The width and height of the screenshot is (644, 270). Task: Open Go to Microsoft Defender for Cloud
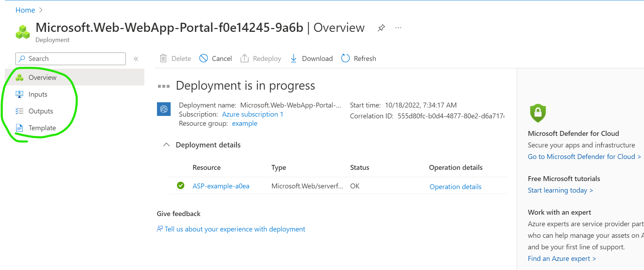584,157
